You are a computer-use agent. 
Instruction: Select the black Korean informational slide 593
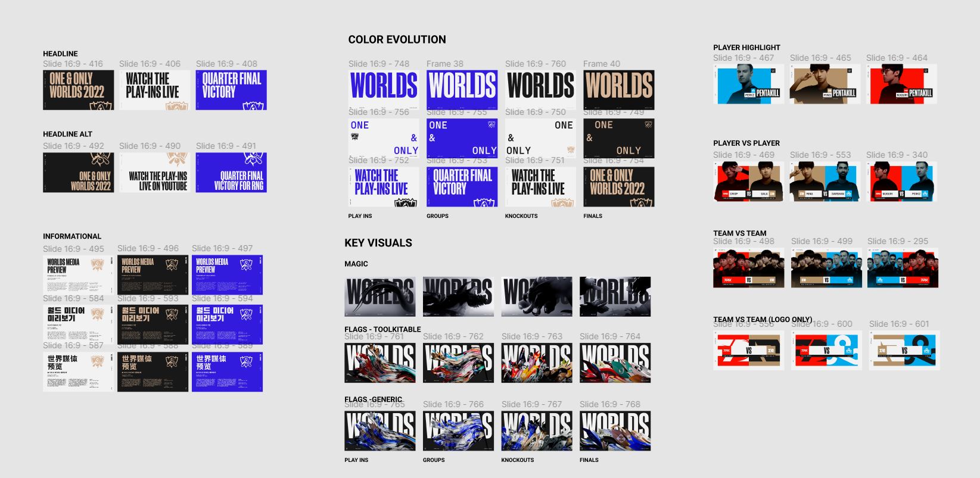(x=153, y=324)
